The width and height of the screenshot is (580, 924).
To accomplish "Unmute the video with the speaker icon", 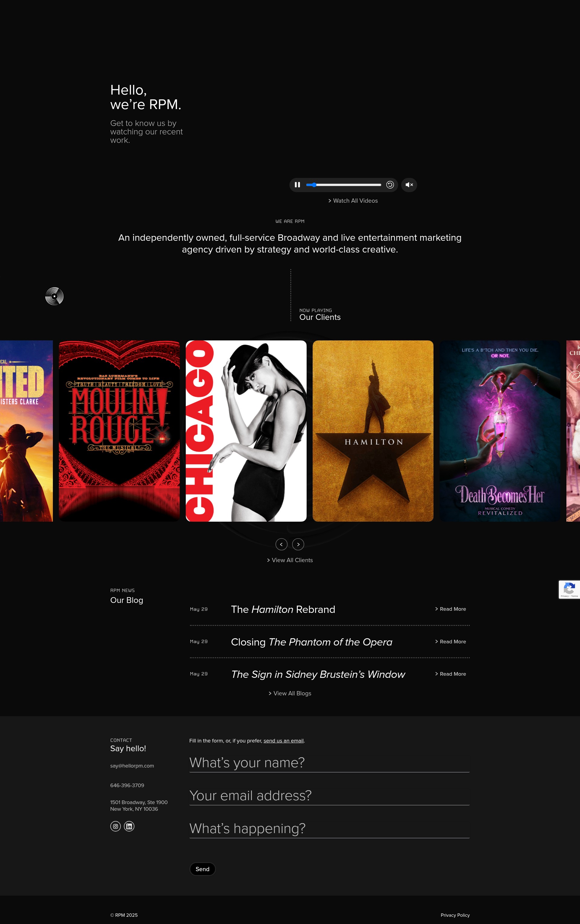I will point(409,185).
